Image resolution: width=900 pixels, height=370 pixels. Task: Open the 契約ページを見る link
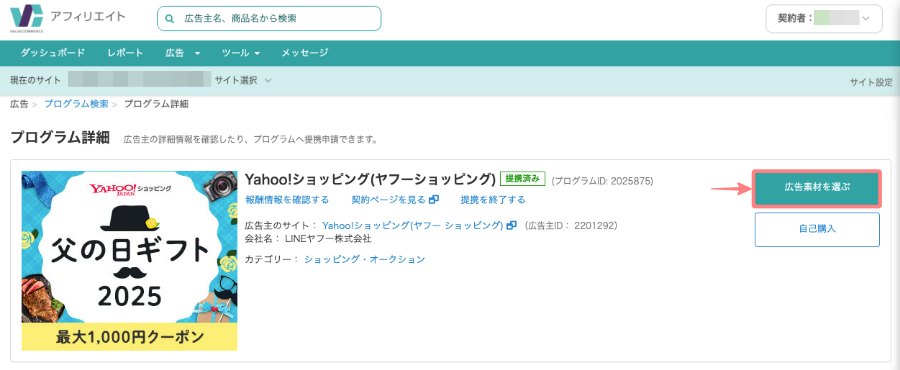(389, 200)
